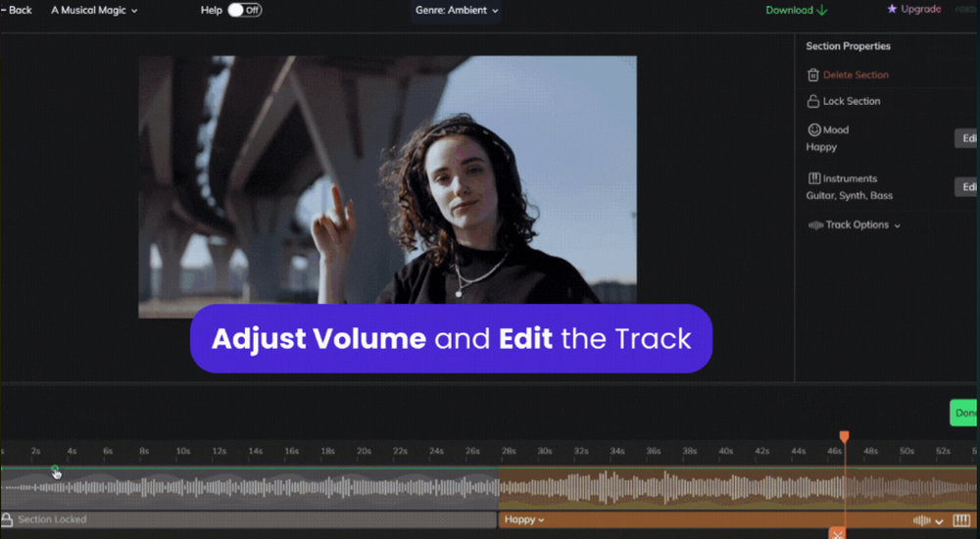Click the Back button
The image size is (980, 539).
click(17, 10)
